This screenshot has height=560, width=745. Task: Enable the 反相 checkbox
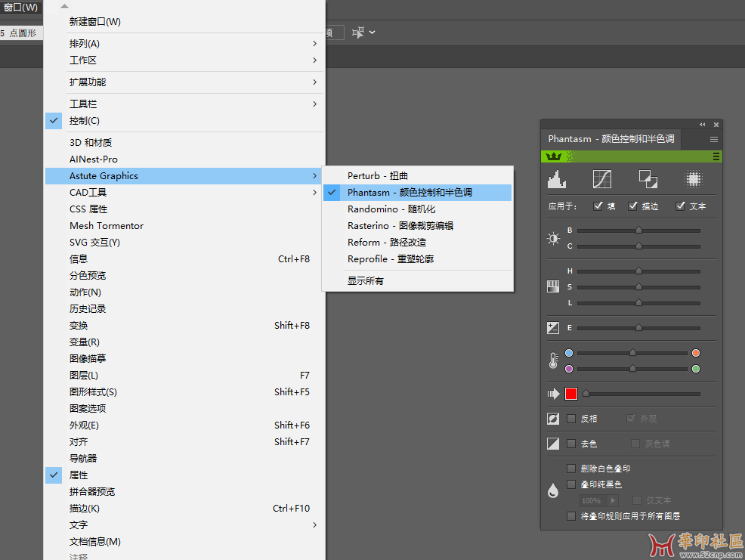[x=571, y=419]
